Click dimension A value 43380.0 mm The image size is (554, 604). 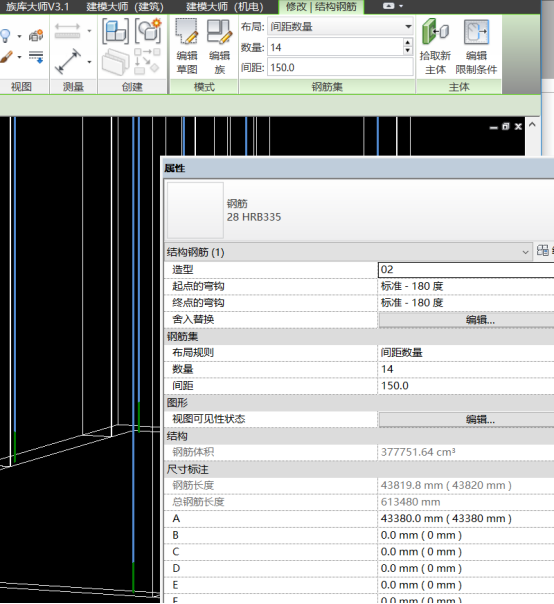point(466,518)
